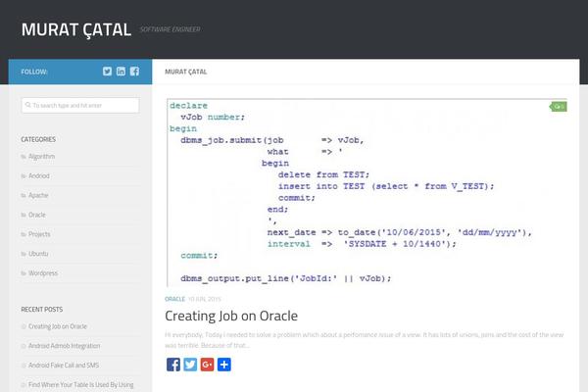The height and width of the screenshot is (392, 588).
Task: Open the PL/SQL code image thumbnail
Action: [x=367, y=192]
